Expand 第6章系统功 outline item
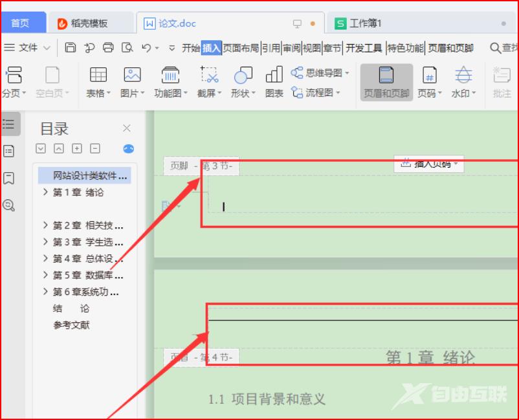 pos(45,291)
